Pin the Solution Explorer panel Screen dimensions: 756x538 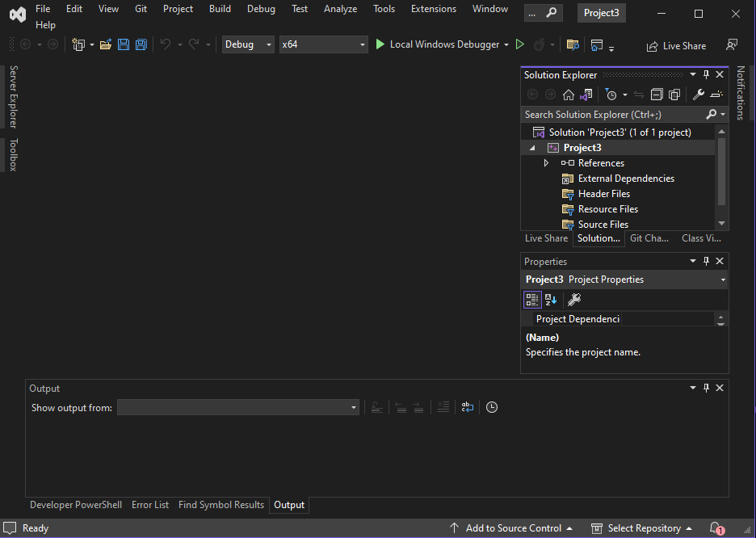tap(708, 74)
